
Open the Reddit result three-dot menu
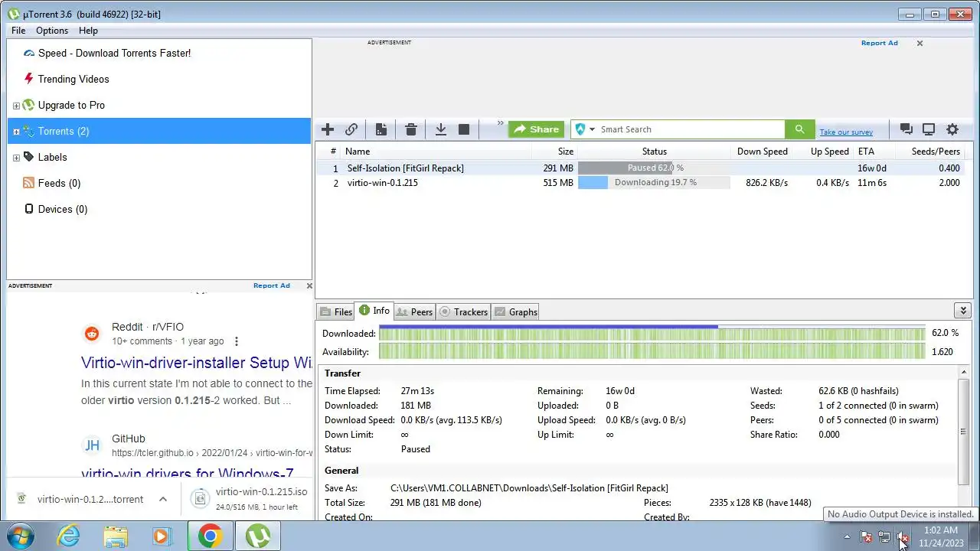237,341
